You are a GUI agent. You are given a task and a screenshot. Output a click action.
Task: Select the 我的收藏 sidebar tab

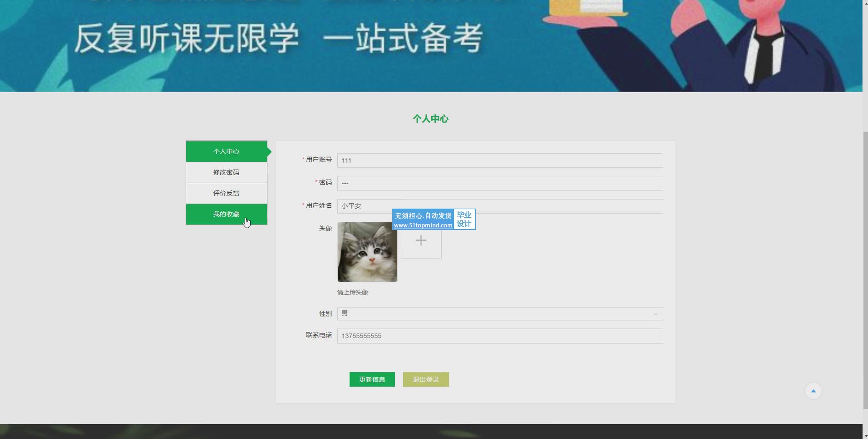pos(226,214)
